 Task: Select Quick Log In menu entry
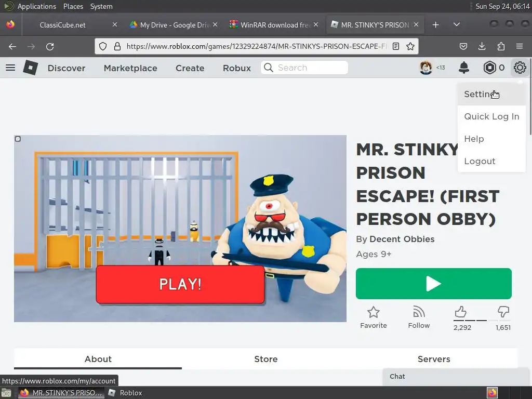click(x=491, y=116)
